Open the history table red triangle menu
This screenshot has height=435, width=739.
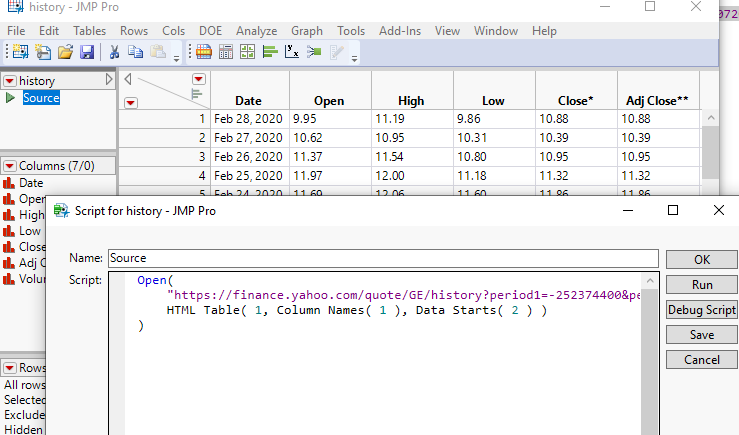point(10,81)
